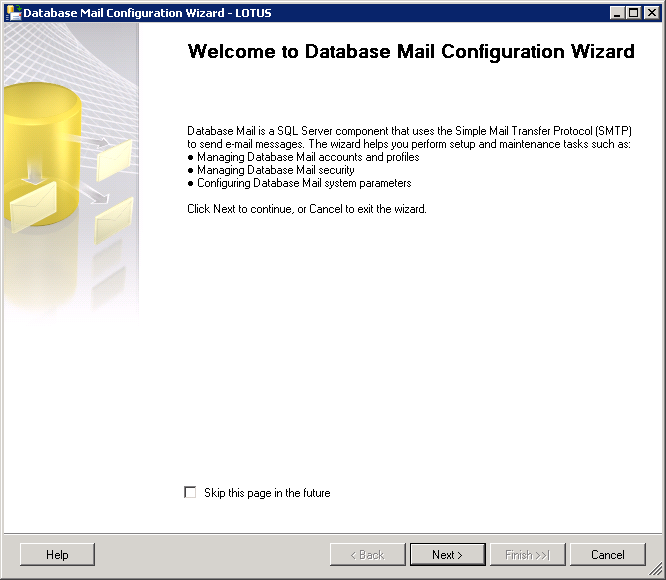Screen dimensions: 666x580
Task: Click the wizard icon in title bar
Action: [x=13, y=13]
